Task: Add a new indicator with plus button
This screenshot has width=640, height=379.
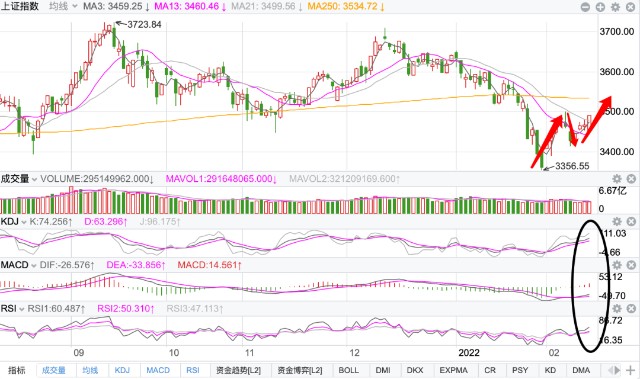Action: pos(631,370)
